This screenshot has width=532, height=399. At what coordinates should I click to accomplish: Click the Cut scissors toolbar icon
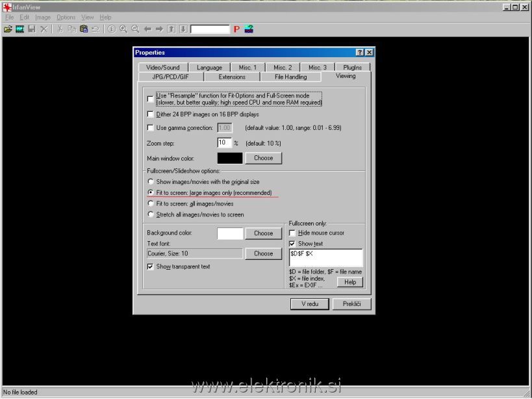coord(60,29)
